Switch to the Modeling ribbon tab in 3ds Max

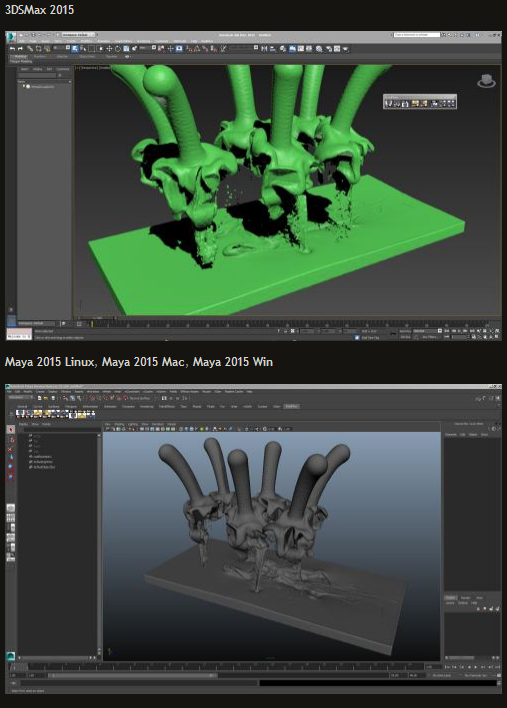(x=21, y=56)
